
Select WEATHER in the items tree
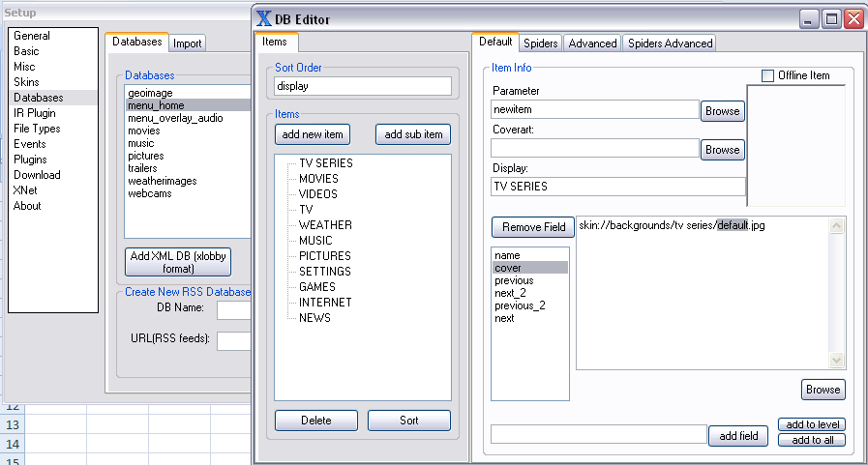click(325, 225)
